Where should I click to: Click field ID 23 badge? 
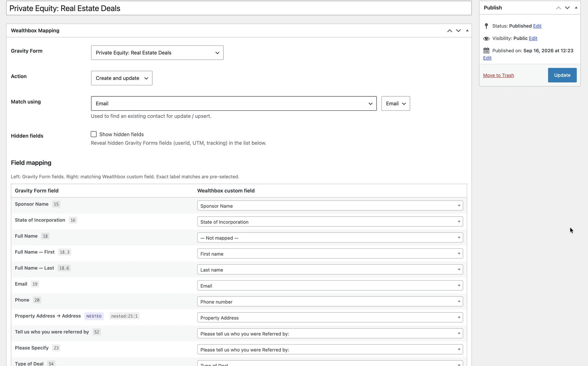pyautogui.click(x=56, y=348)
